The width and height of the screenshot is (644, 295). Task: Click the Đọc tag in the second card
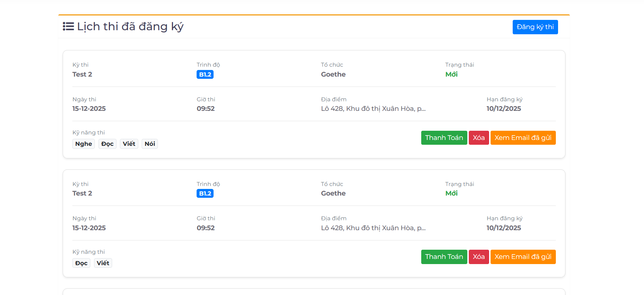tap(81, 263)
